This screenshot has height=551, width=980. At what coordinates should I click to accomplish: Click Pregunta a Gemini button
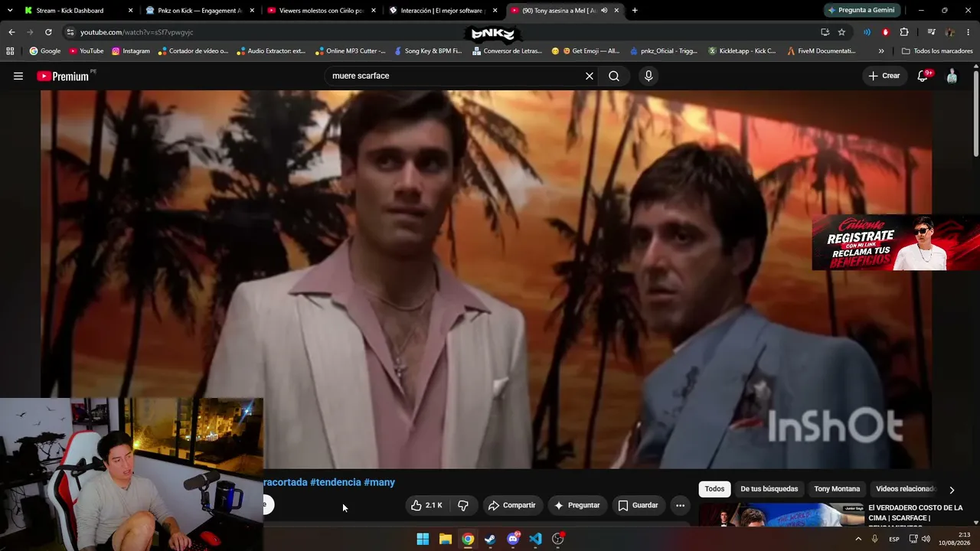click(861, 11)
